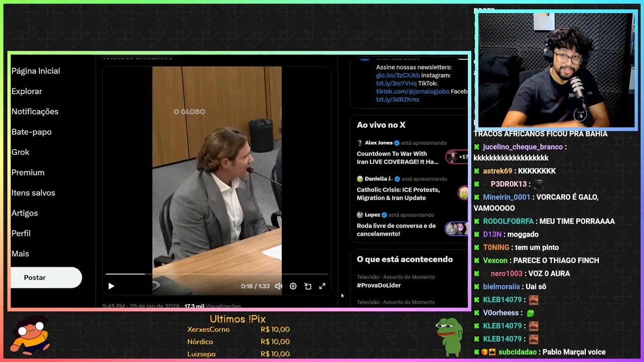Open Daniella Catholic Crisis live broadcast
Viewport: 644px width, 362px height.
(398, 194)
